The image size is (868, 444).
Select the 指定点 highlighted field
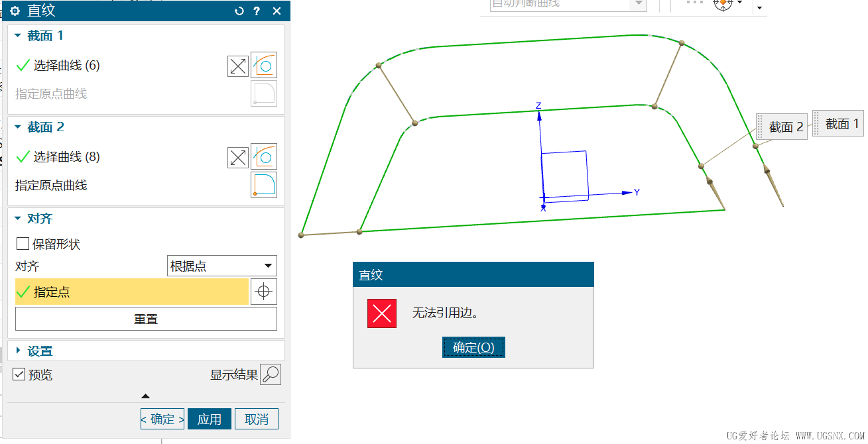(132, 292)
